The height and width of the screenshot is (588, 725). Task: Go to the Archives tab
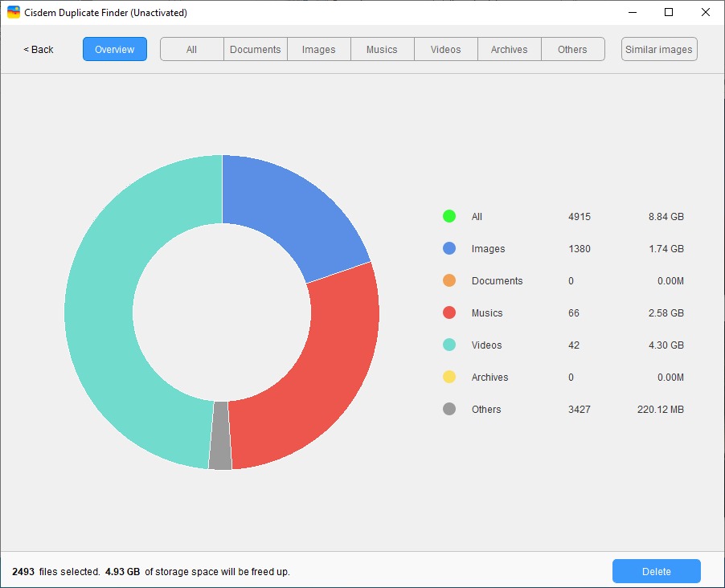click(x=509, y=49)
